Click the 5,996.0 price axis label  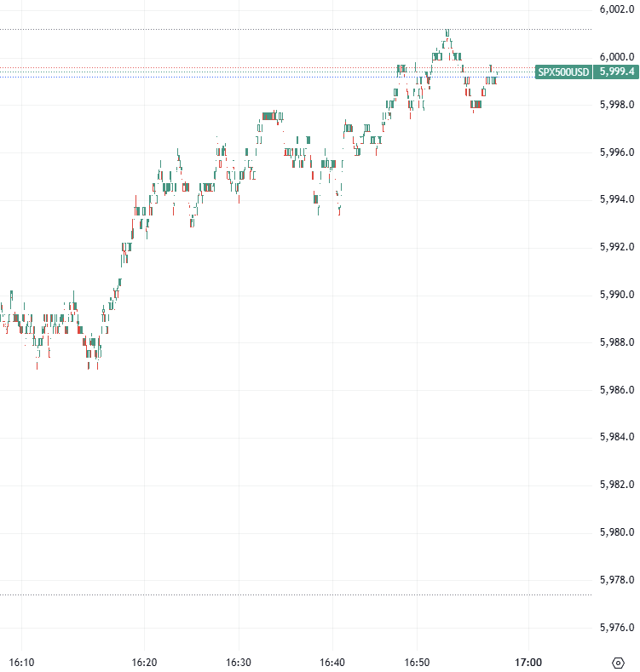click(617, 152)
